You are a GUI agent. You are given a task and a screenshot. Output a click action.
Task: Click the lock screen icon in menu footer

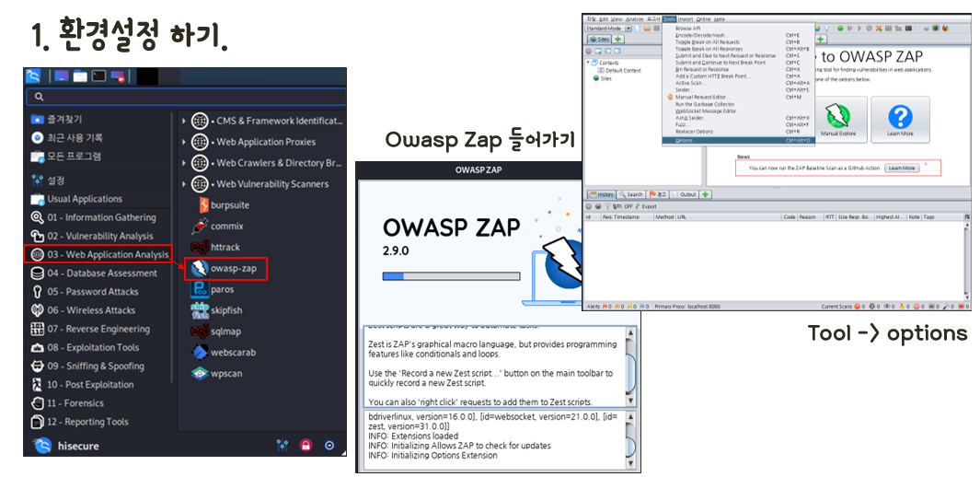click(x=306, y=445)
